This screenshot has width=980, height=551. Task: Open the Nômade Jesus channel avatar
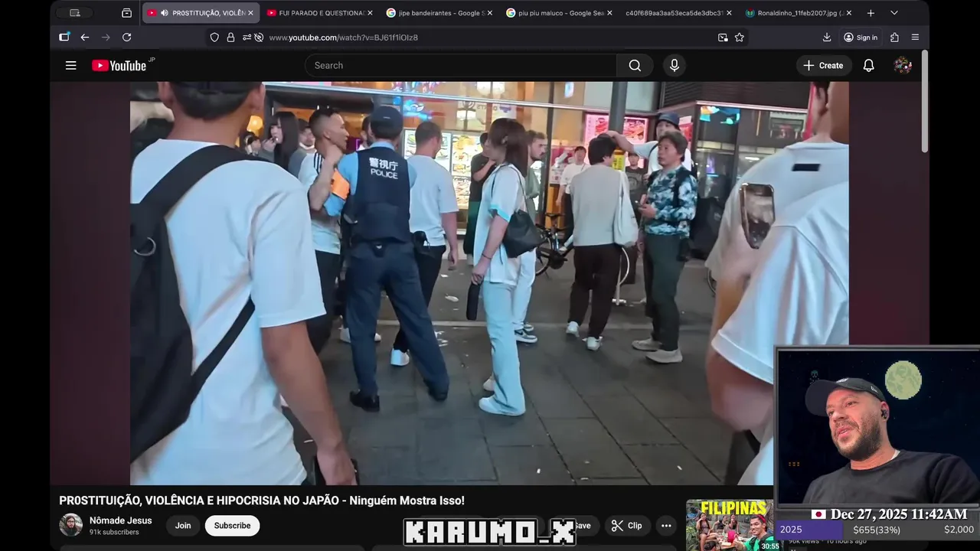point(71,525)
